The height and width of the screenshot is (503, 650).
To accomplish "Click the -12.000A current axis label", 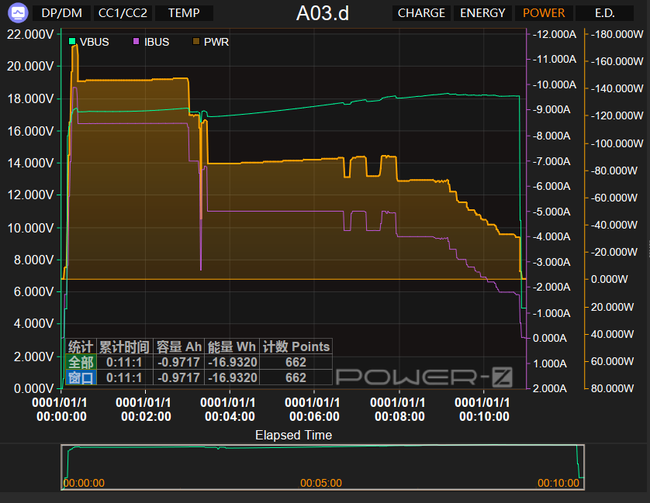I will pos(554,34).
